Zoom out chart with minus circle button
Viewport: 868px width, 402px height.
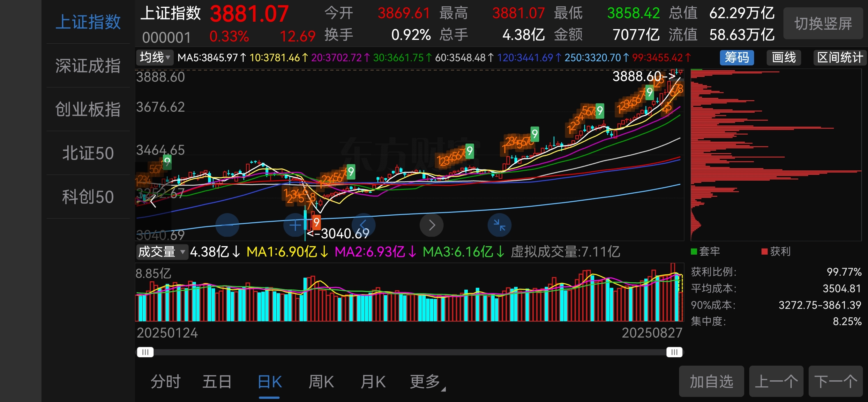point(227,225)
